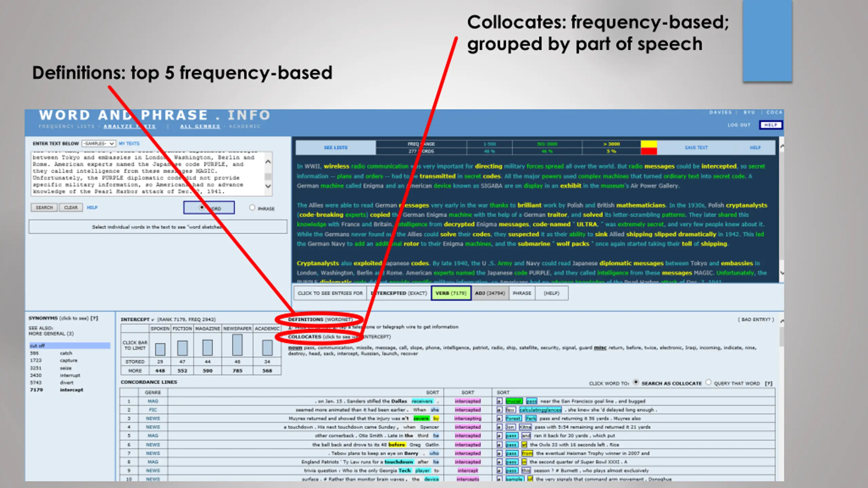Select the VERB (7179) tab
This screenshot has width=868, height=488.
451,293
